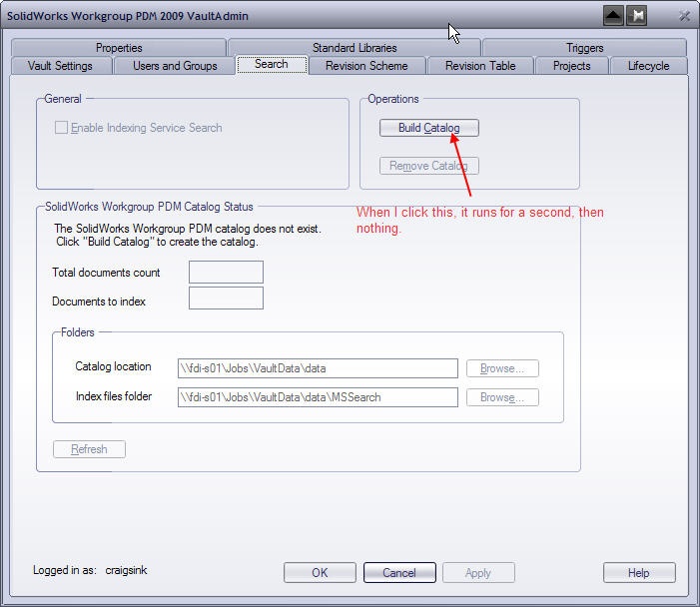Click the Refresh button

[x=89, y=449]
